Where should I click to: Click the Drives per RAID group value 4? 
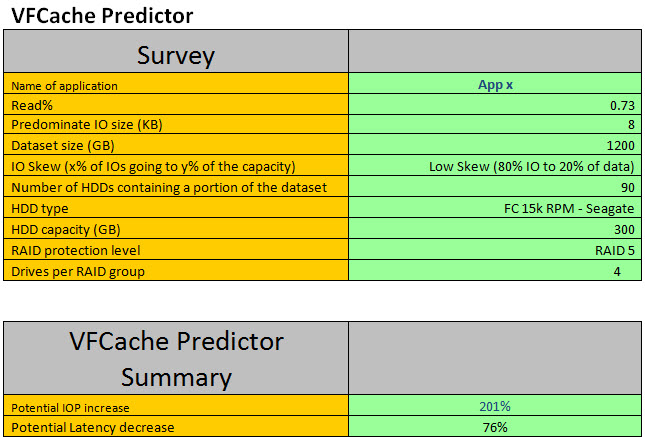[x=494, y=271]
